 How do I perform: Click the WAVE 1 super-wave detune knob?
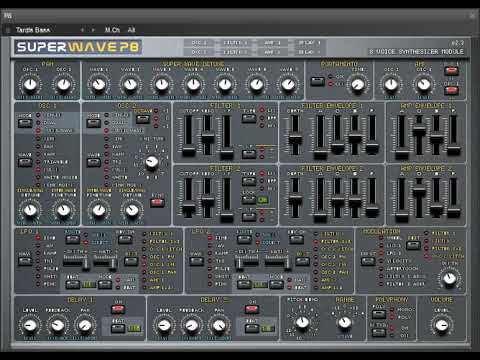[99, 84]
